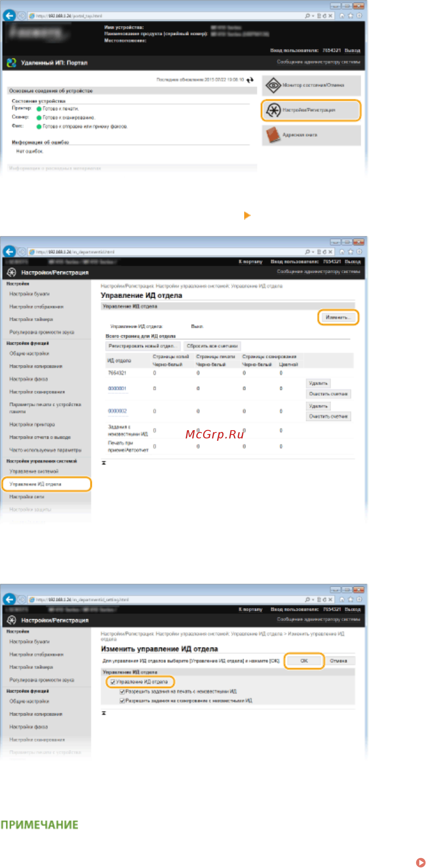Screen dimensions: 426x868
Task: Click the Нет ошибок status text
Action: coord(30,151)
